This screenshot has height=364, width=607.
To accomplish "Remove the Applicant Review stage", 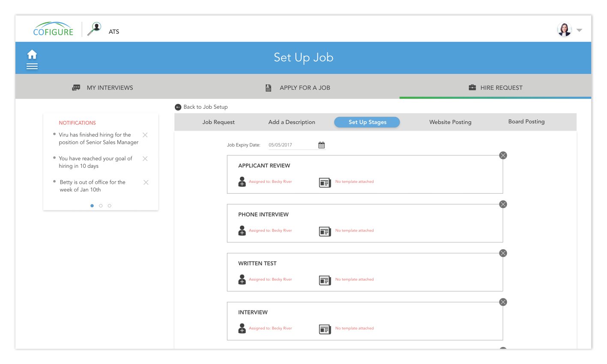I will pos(503,155).
